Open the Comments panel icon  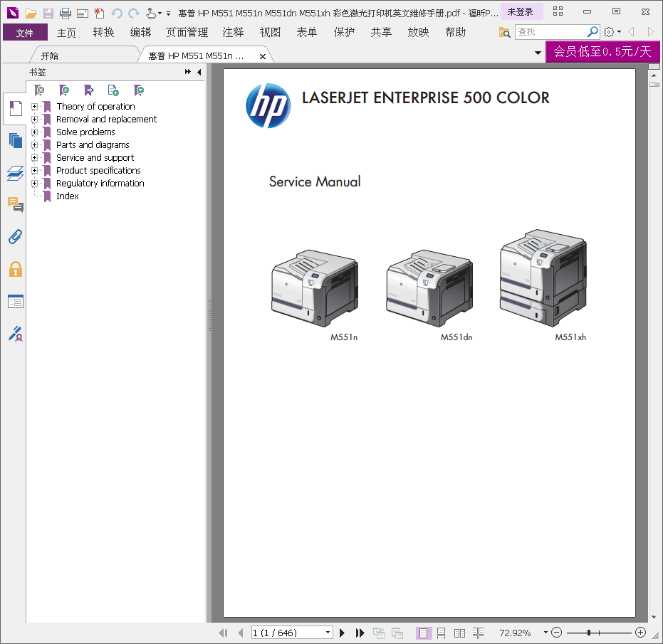point(15,204)
